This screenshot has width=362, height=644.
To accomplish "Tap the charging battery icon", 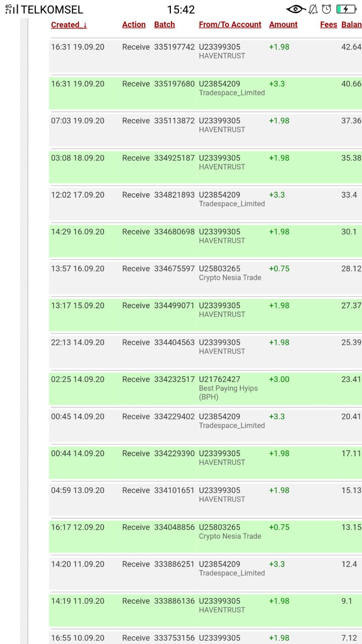I will click(x=346, y=9).
